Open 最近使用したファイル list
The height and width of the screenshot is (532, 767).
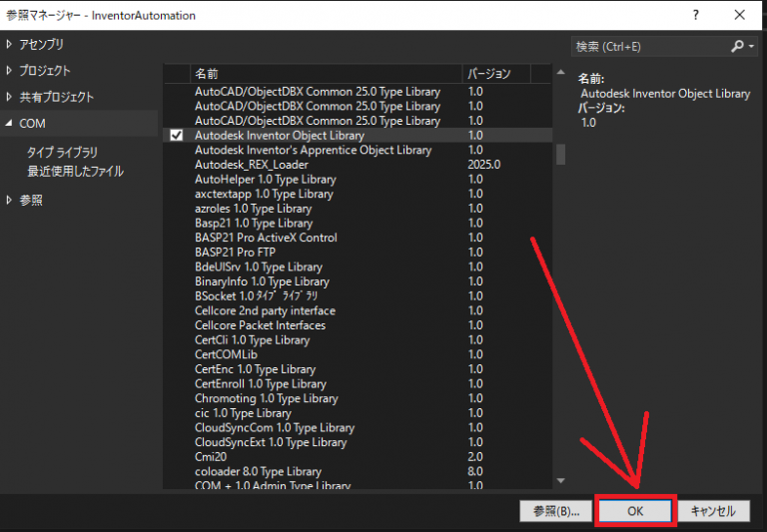(75, 172)
